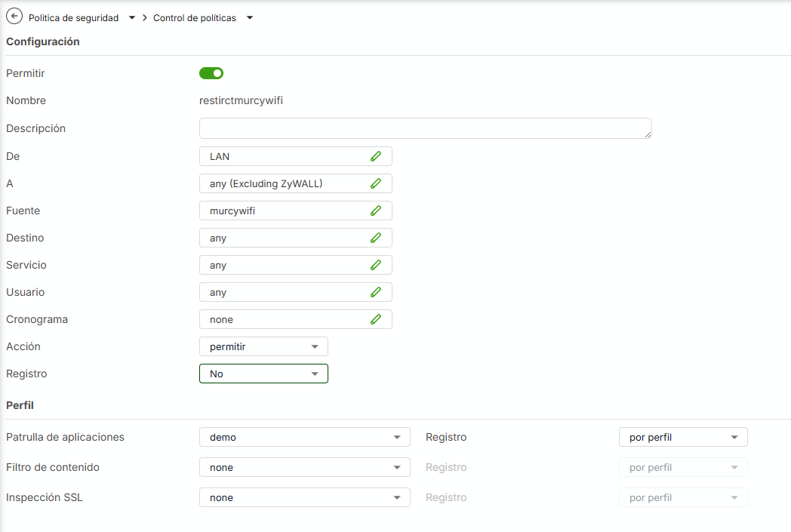Image resolution: width=791 pixels, height=532 pixels.
Task: Click the Usuario edit pencil icon
Action: [x=376, y=292]
